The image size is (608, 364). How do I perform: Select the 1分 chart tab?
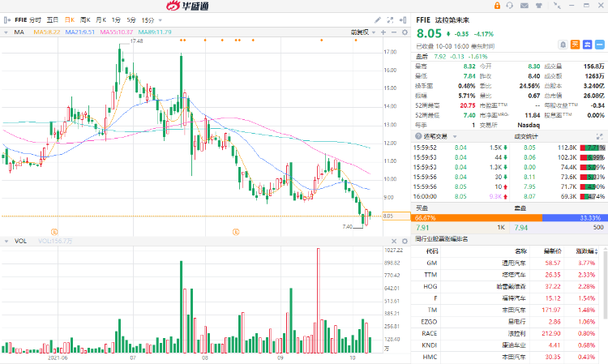[116, 19]
